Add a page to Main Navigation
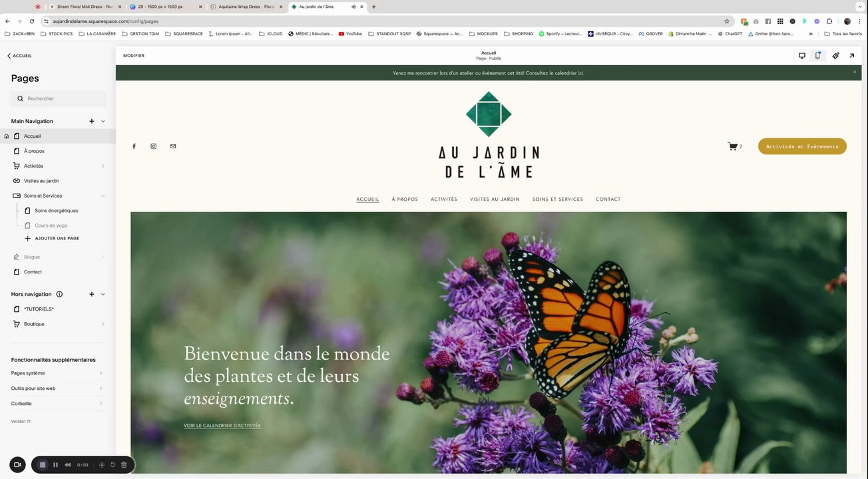 92,121
